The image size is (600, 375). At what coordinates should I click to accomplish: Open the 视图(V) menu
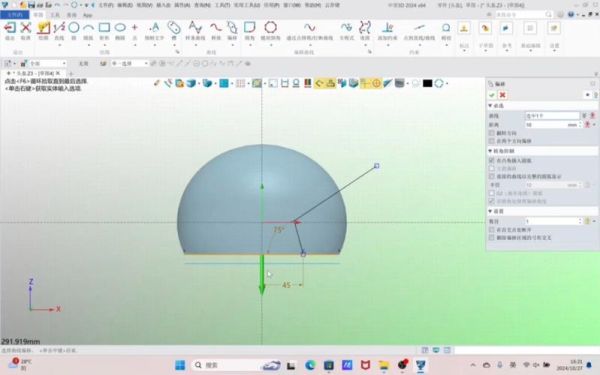tap(144, 5)
